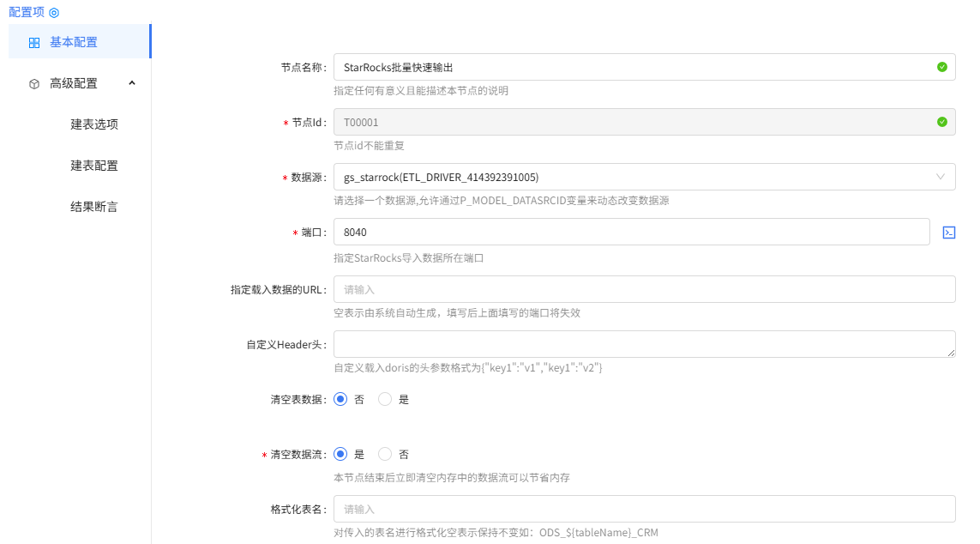Go to 建表选项 section
980x544 pixels.
point(93,124)
